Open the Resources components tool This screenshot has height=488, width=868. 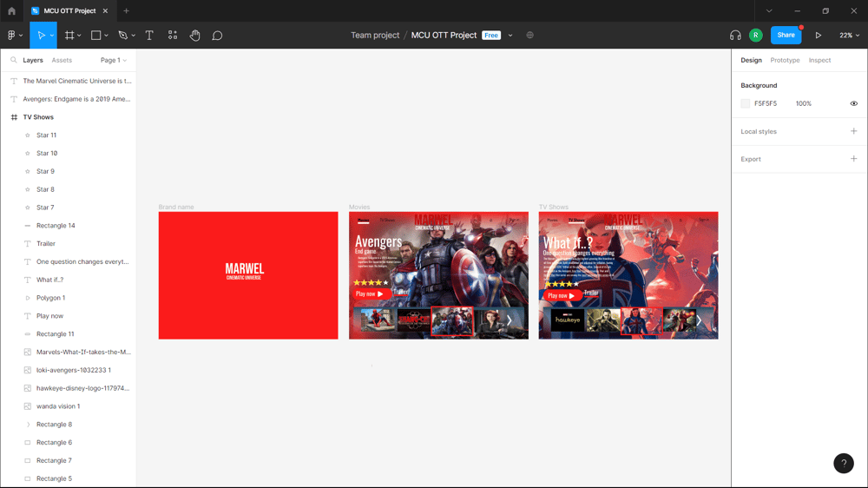click(173, 35)
